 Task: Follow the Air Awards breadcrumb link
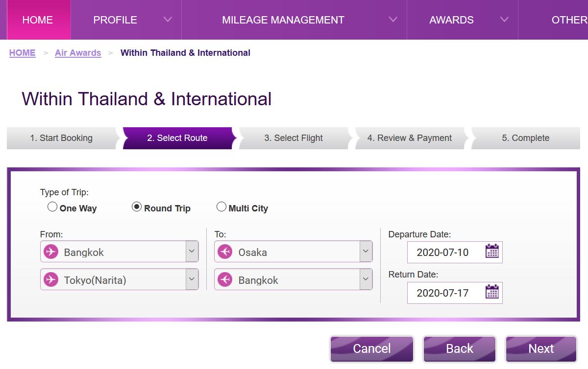(x=78, y=53)
